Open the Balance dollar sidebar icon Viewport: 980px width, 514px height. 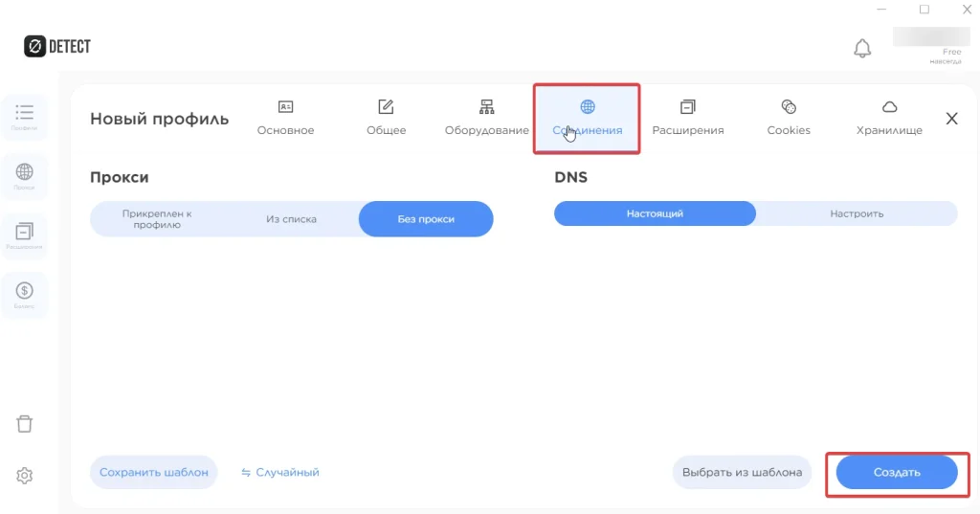[x=24, y=295]
